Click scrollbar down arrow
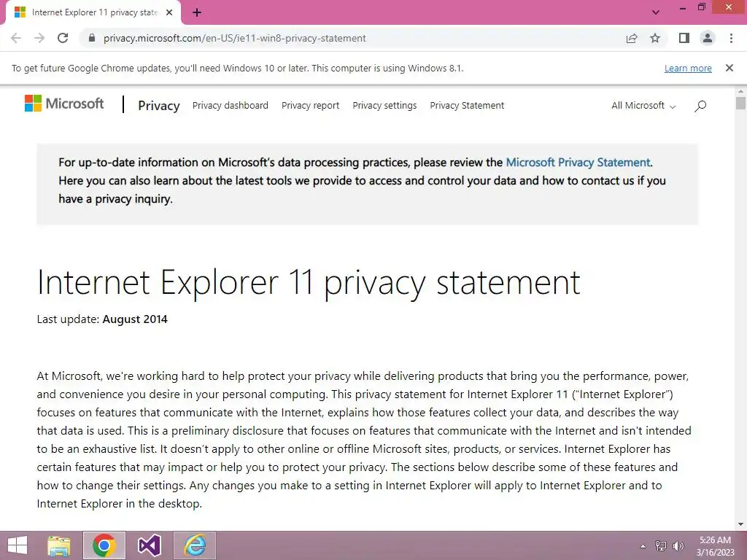747x560 pixels. (740, 524)
